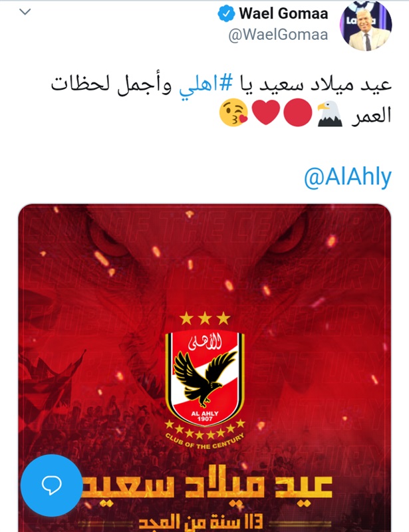Click the eagle emoji
Viewport: 409px width, 532px height.
pyautogui.click(x=330, y=114)
